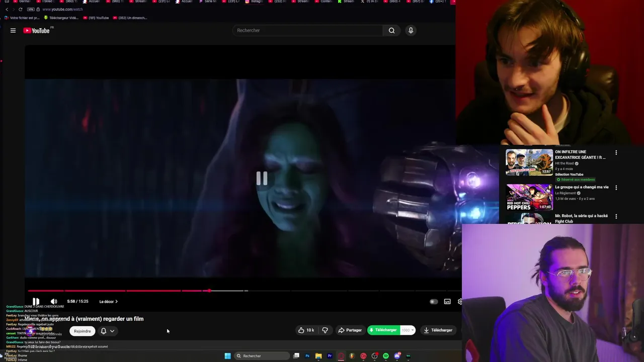Click the outlined Télécharger download button
This screenshot has width=644, height=362.
pyautogui.click(x=438, y=330)
